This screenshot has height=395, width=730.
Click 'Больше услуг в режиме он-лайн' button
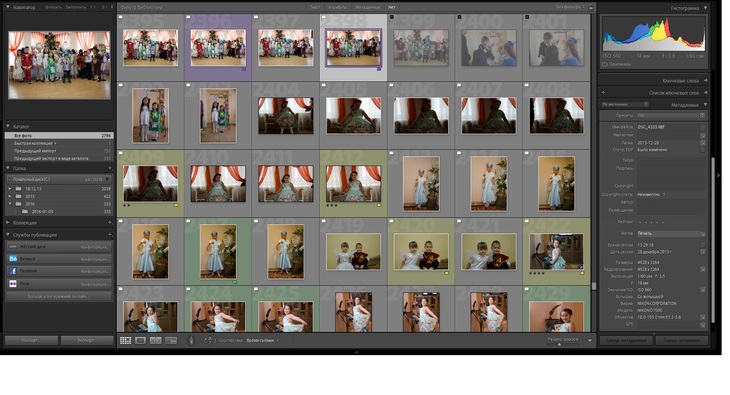click(59, 296)
